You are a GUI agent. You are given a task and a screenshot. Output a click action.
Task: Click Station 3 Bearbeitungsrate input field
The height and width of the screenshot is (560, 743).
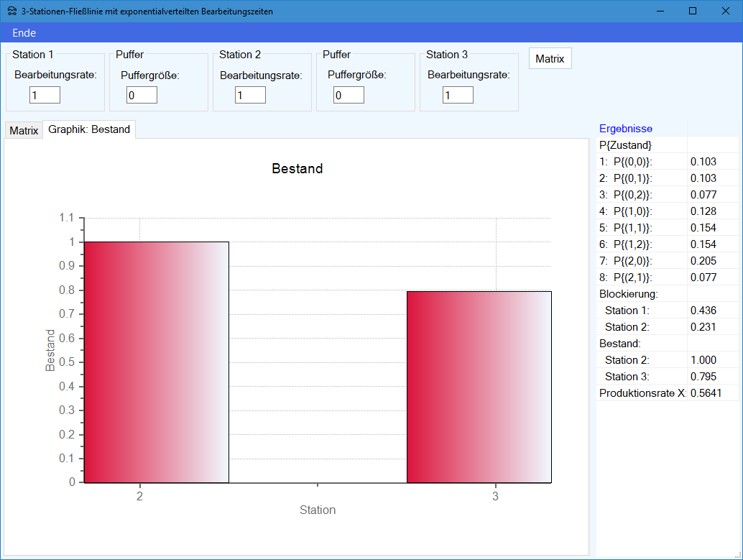pos(458,95)
